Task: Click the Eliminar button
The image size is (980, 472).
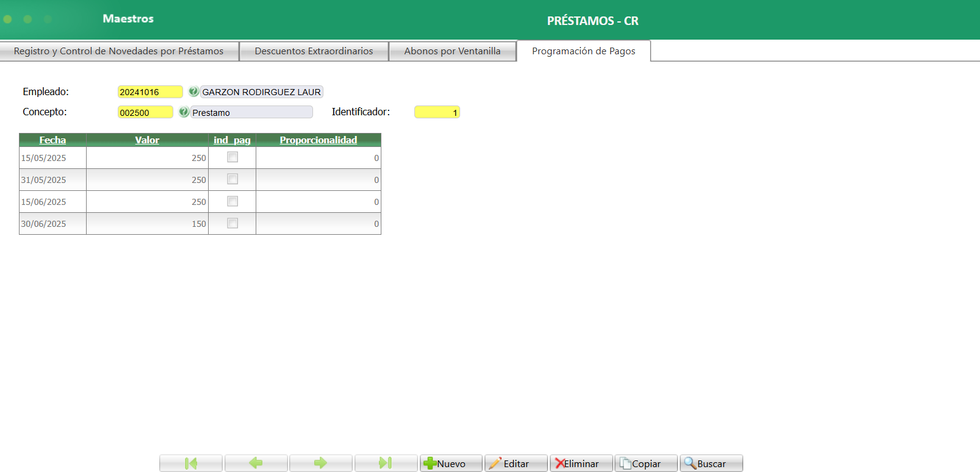Action: [x=582, y=463]
